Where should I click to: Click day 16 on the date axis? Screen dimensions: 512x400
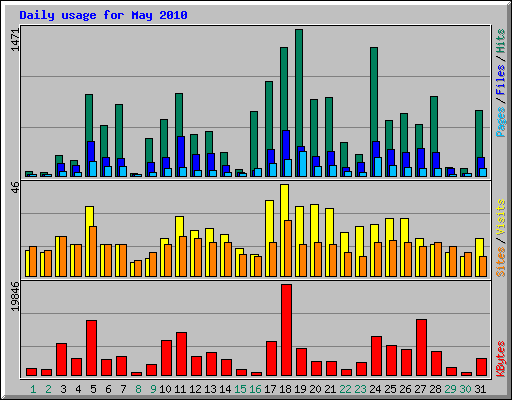click(x=255, y=389)
